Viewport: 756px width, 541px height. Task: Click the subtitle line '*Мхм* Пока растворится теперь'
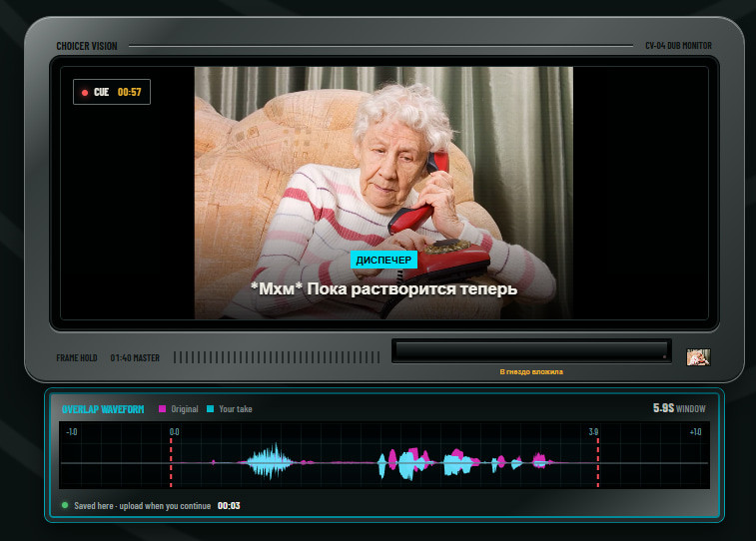[383, 289]
